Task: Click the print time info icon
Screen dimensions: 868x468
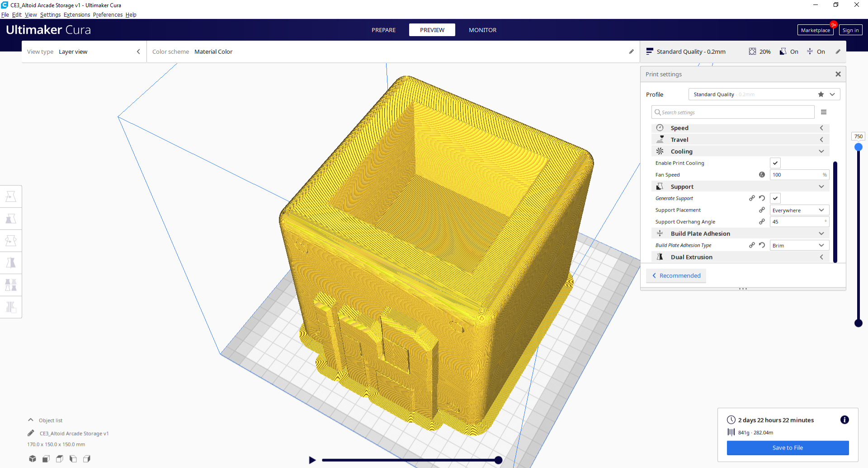Action: click(844, 420)
